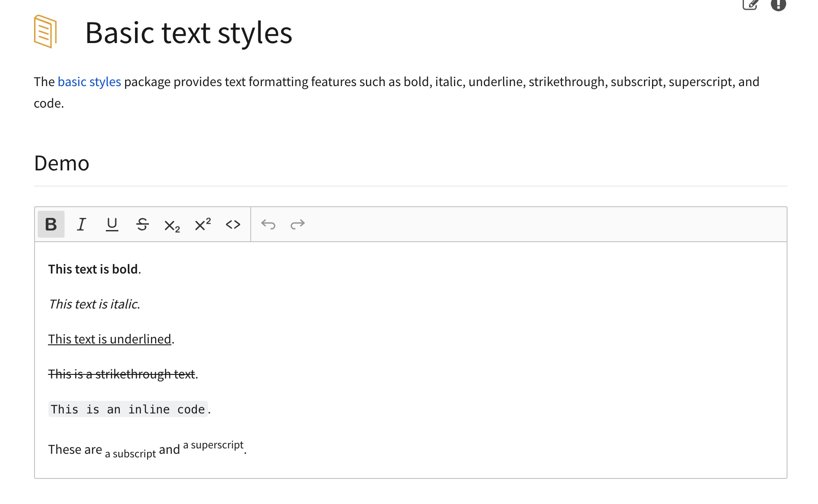This screenshot has height=504, width=818.
Task: Select the inline code <> icon
Action: tap(232, 224)
